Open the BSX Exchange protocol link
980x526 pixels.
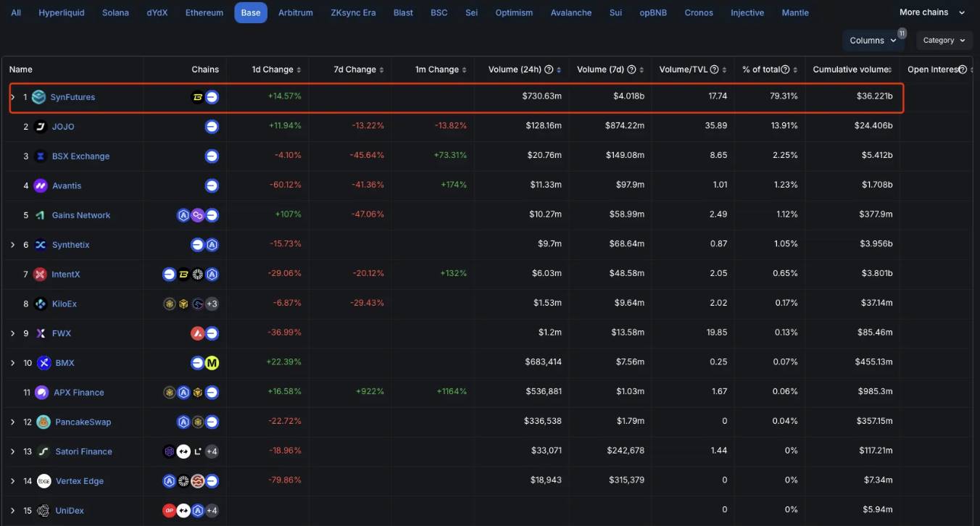(80, 156)
